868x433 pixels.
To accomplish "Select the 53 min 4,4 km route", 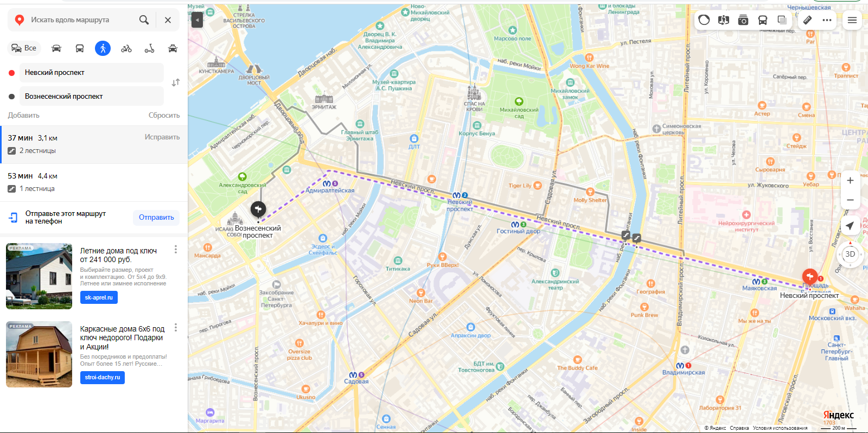I will 94,182.
